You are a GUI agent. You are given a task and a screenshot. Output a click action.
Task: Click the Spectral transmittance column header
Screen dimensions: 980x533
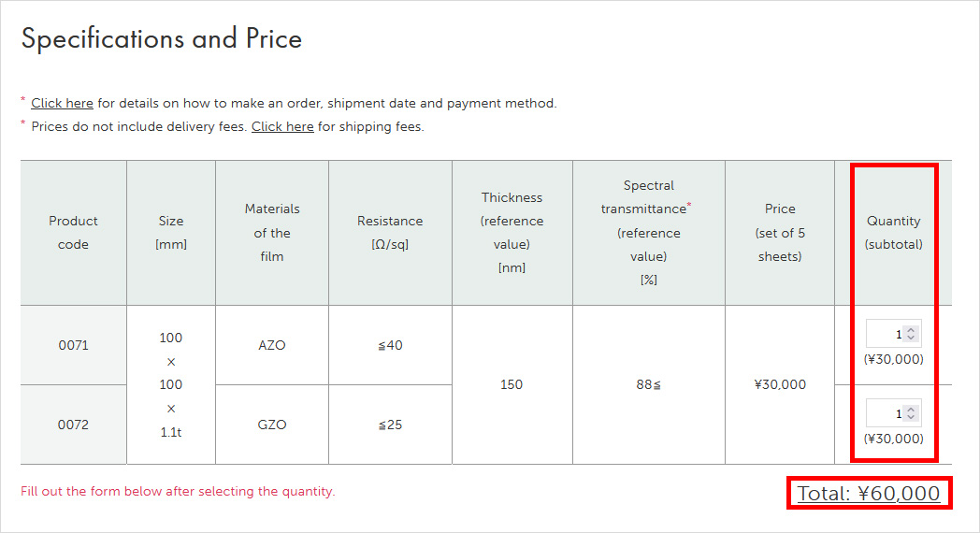[649, 233]
